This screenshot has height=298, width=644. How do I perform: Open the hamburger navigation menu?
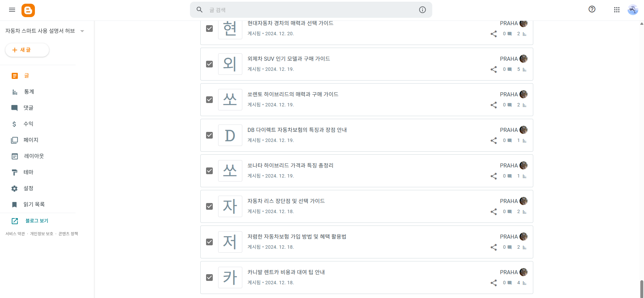[12, 10]
